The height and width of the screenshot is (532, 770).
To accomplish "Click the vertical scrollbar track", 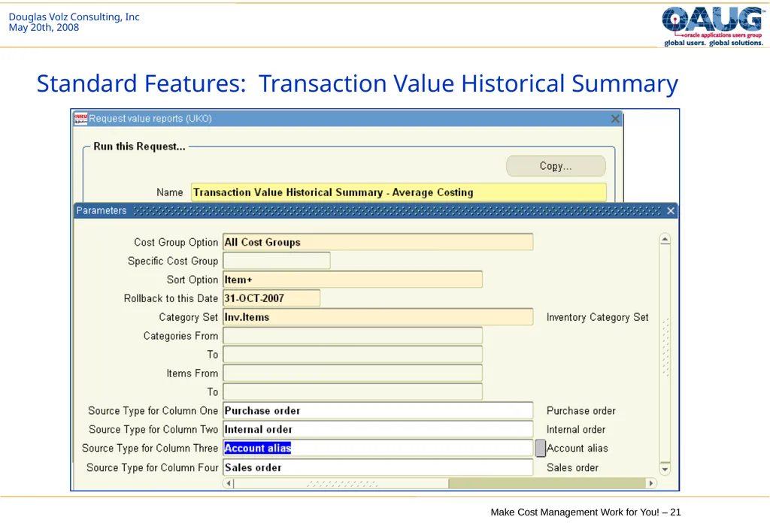I will pos(665,354).
